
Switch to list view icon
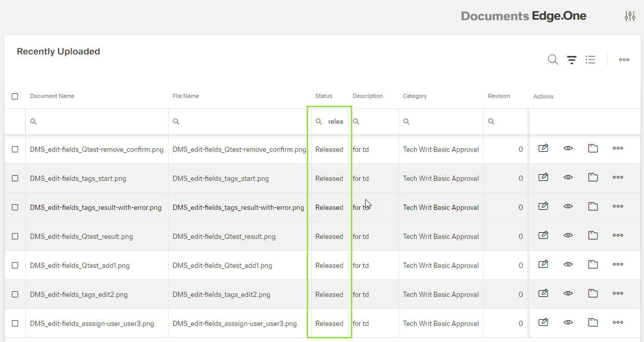(590, 60)
